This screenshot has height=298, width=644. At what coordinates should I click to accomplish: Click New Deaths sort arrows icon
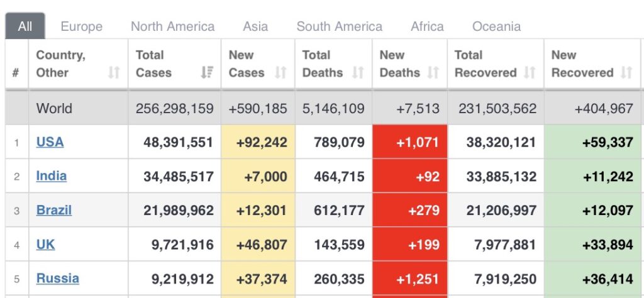[x=433, y=73]
